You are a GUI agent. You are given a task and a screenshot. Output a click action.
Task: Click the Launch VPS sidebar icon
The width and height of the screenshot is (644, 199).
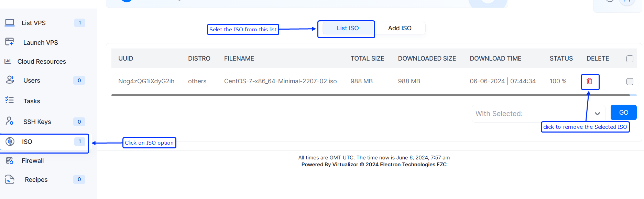point(10,42)
